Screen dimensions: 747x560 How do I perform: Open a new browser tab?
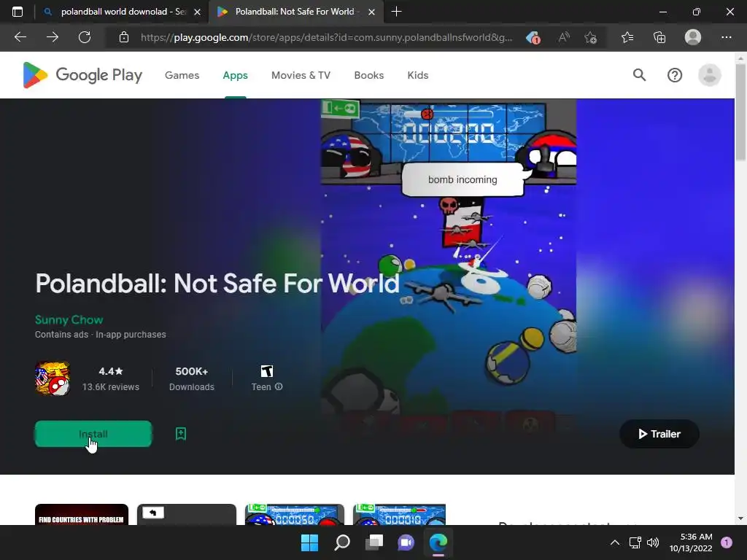tap(396, 12)
